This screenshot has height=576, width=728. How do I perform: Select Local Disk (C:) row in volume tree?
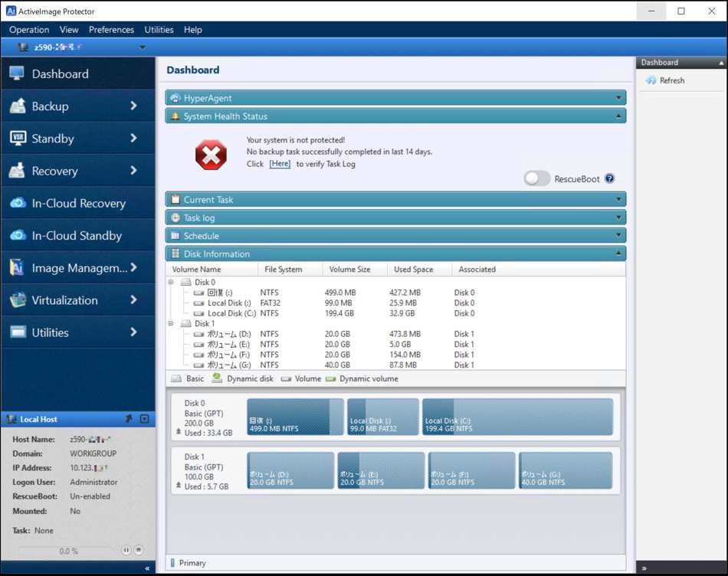[x=395, y=313]
